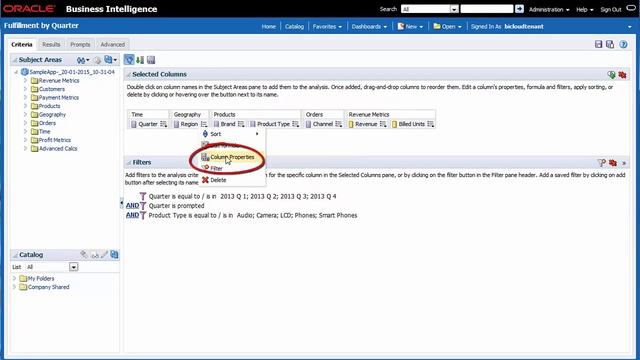The width and height of the screenshot is (640, 360).
Task: Click the gray save icon beside sort icon
Action: click(x=151, y=60)
